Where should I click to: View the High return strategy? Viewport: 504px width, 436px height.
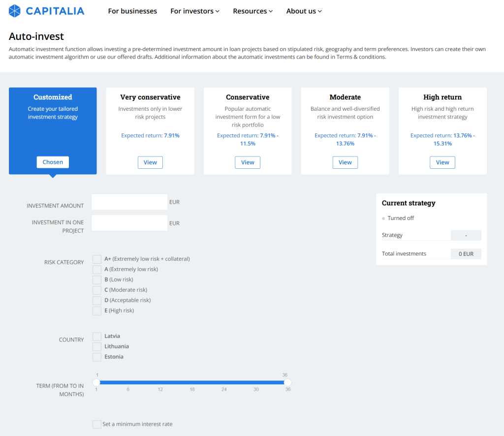[442, 162]
